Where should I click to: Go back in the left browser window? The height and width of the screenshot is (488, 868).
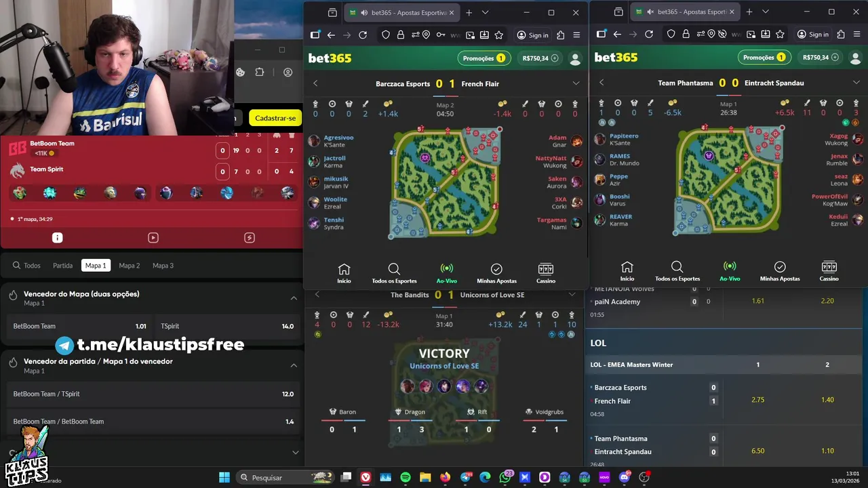click(x=331, y=35)
